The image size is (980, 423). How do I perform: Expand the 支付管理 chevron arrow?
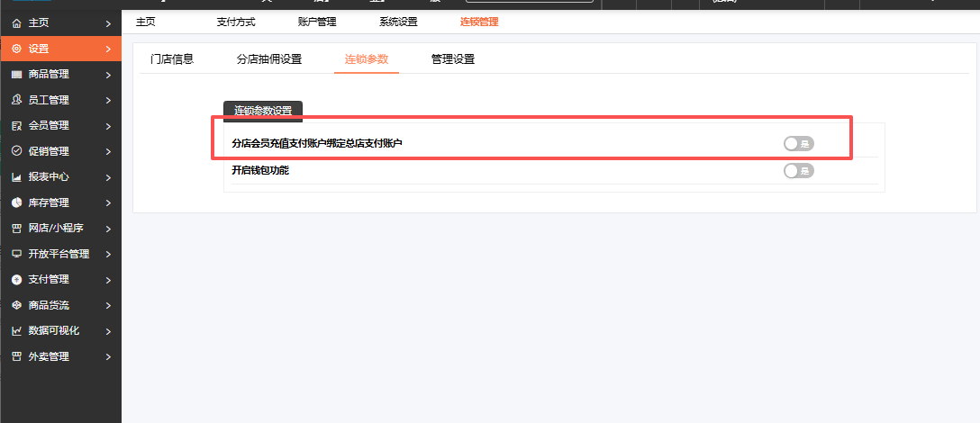click(x=108, y=280)
